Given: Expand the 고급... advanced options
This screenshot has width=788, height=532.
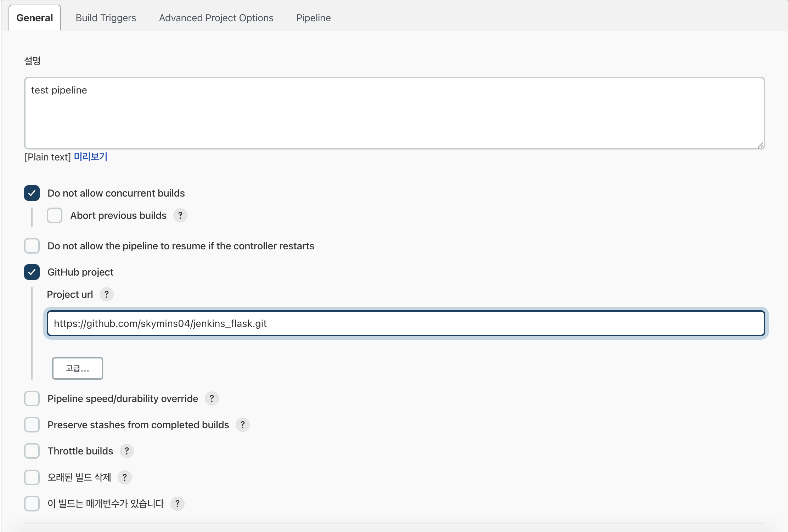Looking at the screenshot, I should coord(77,368).
